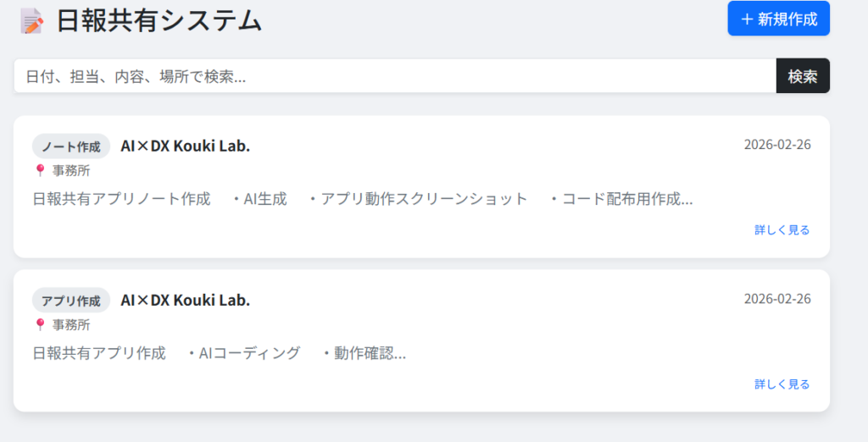Click the コード配布用作成 text in the first report
868x442 pixels.
pos(626,199)
